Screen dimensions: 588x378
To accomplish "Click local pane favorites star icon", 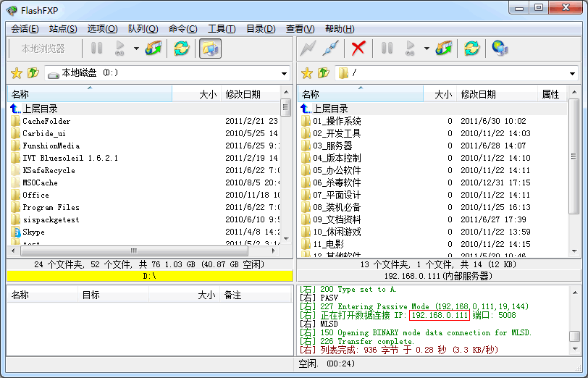I will pos(17,73).
